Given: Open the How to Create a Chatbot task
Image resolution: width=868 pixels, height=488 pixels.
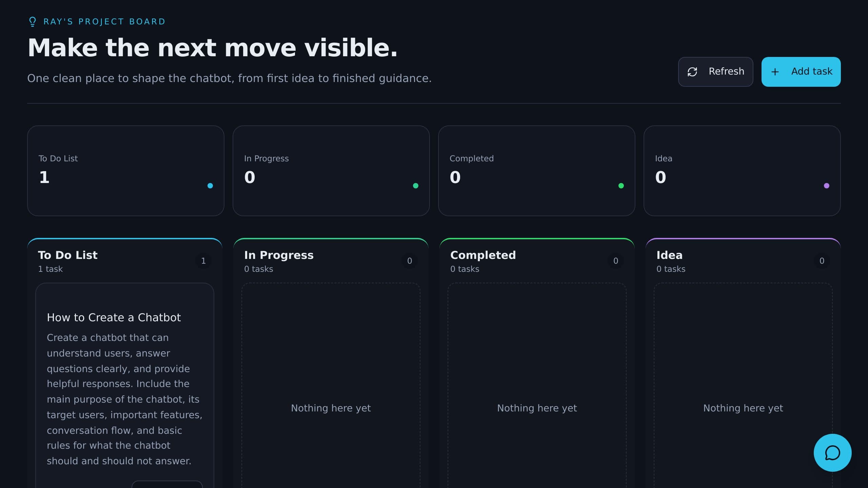Looking at the screenshot, I should pyautogui.click(x=114, y=318).
